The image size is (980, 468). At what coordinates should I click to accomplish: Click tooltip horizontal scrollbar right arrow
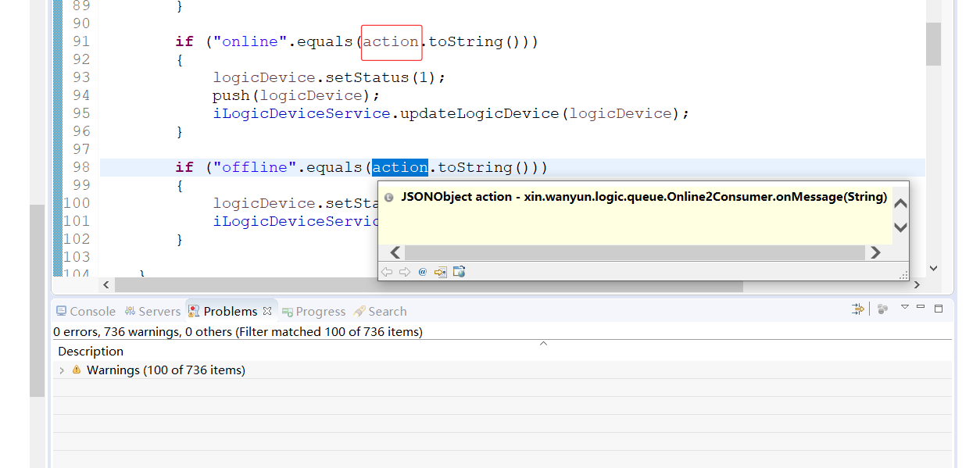[874, 252]
